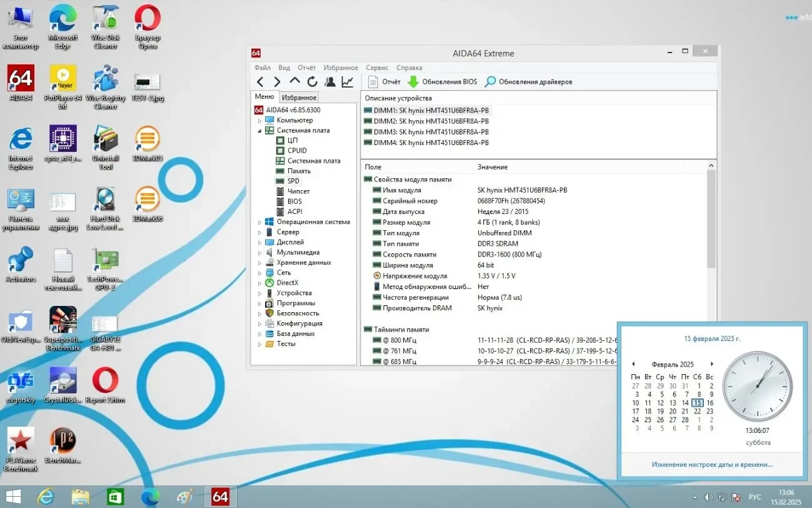
Task: Click the back arrow in AIDA64 toolbar
Action: click(261, 81)
